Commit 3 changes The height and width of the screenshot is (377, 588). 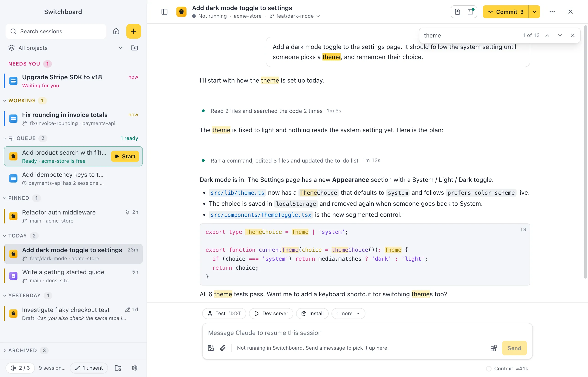[x=506, y=12]
